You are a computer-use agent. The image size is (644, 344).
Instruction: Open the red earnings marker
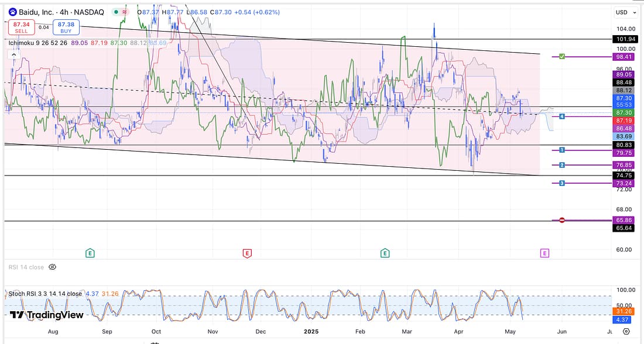[246, 253]
